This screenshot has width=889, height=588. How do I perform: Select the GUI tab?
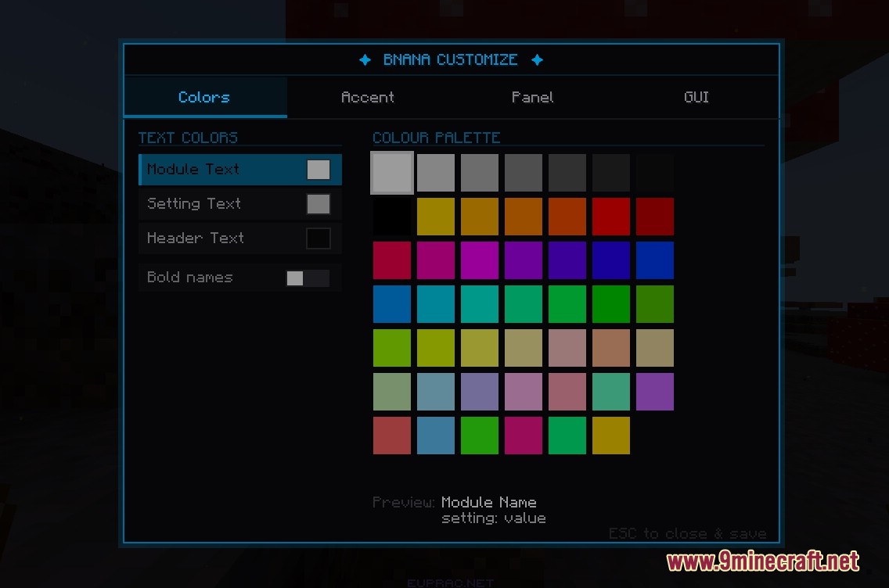coord(696,98)
